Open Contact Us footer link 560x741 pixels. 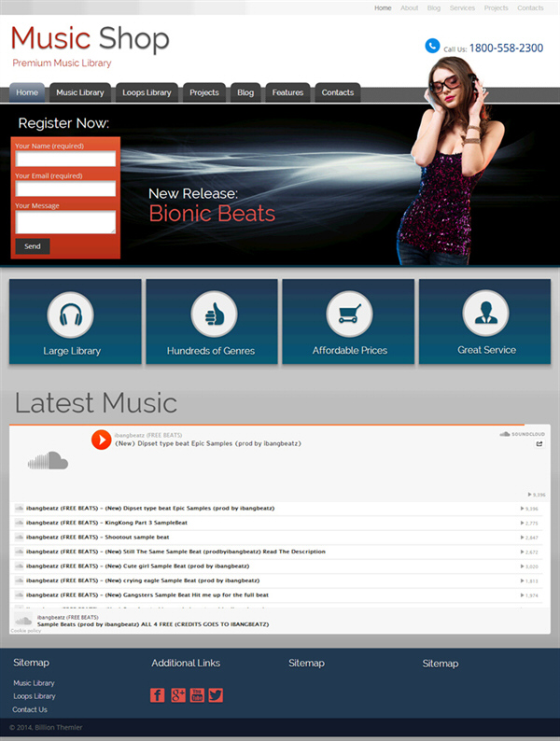30,709
